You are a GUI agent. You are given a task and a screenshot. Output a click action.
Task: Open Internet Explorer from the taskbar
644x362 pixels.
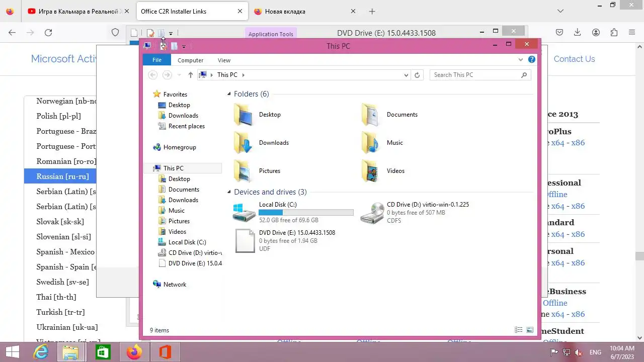click(x=40, y=352)
